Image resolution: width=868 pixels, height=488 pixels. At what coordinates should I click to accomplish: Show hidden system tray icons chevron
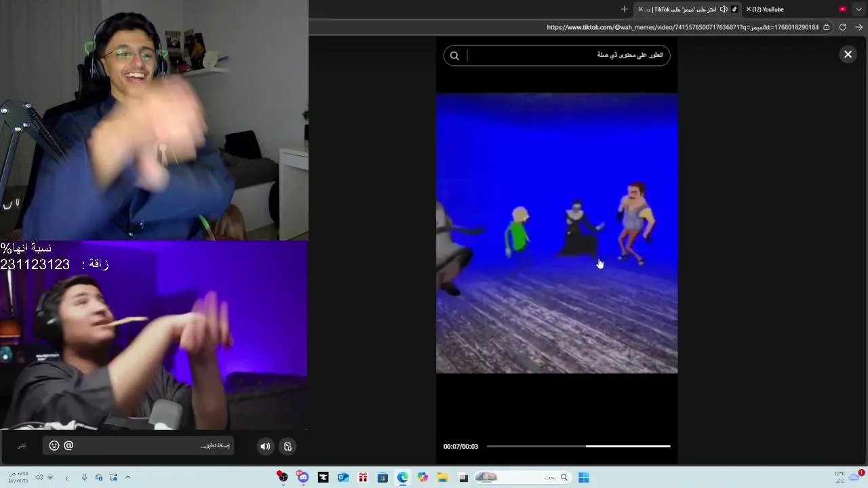(x=127, y=477)
